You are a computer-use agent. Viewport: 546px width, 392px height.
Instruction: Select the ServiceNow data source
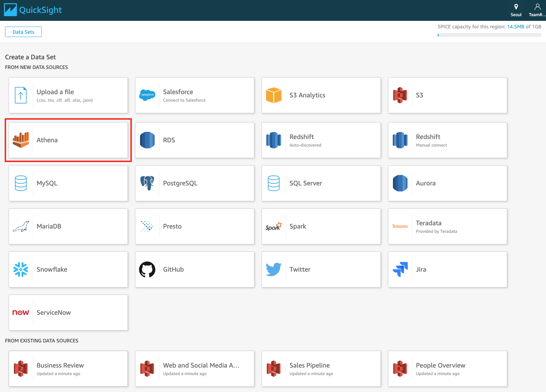tap(68, 313)
